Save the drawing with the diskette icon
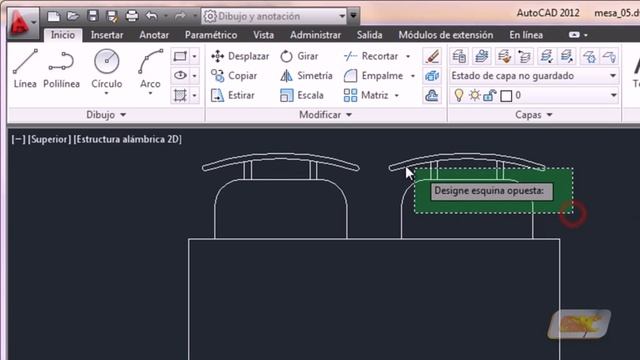640x360 pixels. coord(93,16)
